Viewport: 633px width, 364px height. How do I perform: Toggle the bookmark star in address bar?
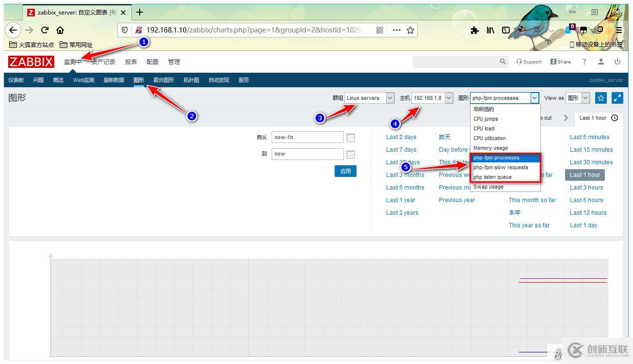pyautogui.click(x=410, y=30)
